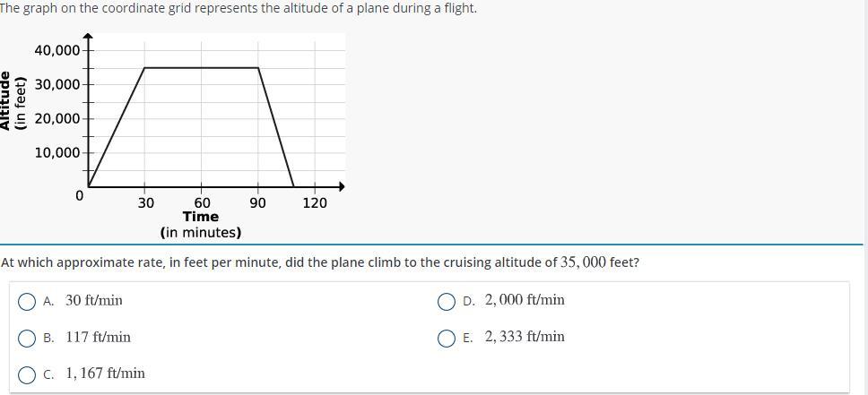Select answer E radio button
Image resolution: width=868 pixels, height=395 pixels.
447,338
